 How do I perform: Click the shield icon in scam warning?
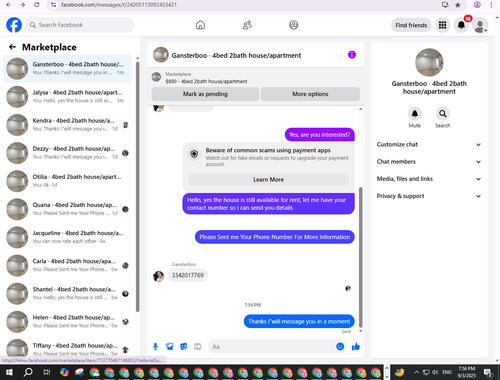click(194, 154)
